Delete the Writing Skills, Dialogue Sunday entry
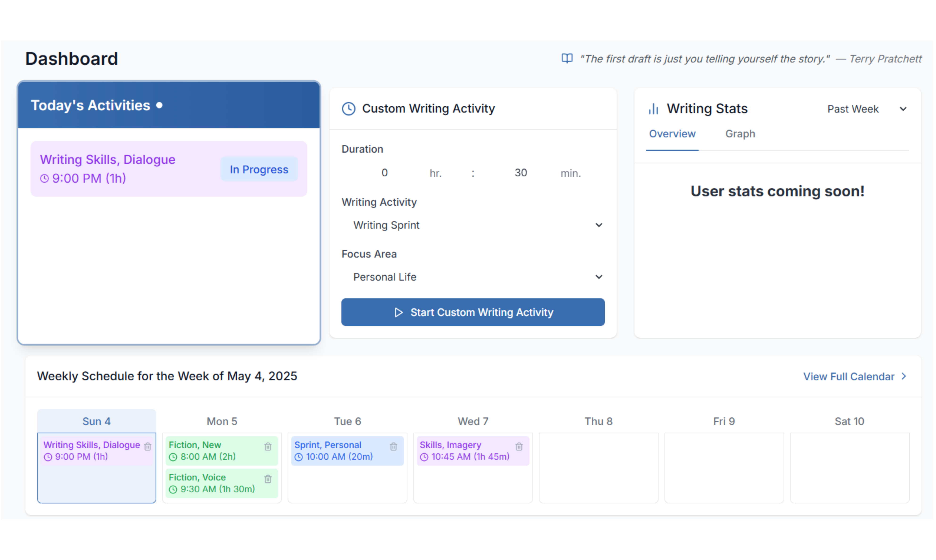This screenshot has width=936, height=560. [148, 446]
